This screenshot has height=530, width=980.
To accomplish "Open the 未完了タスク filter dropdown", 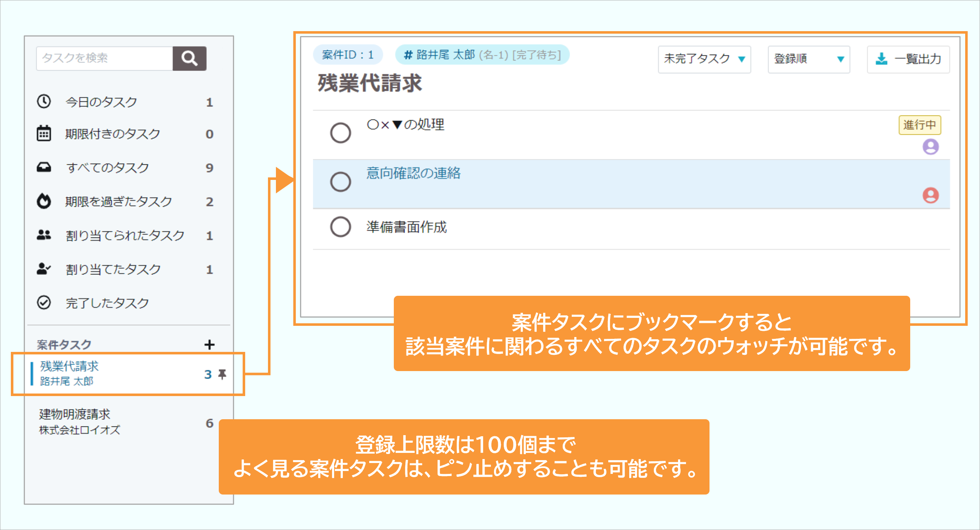I will pyautogui.click(x=704, y=59).
